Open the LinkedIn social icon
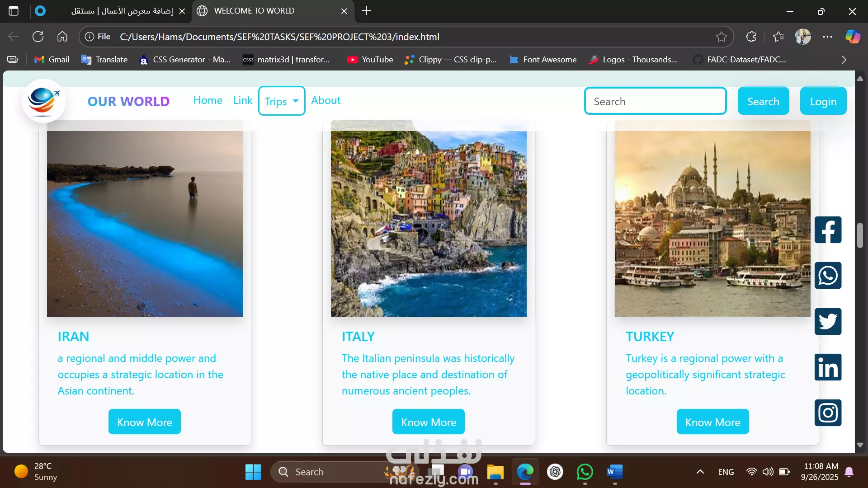The height and width of the screenshot is (488, 868). point(828,367)
